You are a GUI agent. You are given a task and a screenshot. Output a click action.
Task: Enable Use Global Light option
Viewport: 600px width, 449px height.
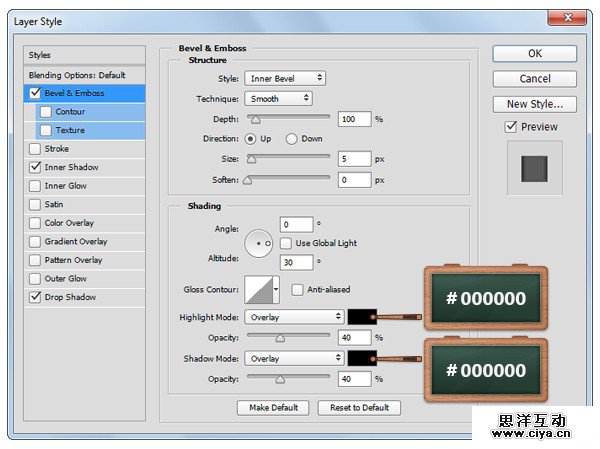287,243
